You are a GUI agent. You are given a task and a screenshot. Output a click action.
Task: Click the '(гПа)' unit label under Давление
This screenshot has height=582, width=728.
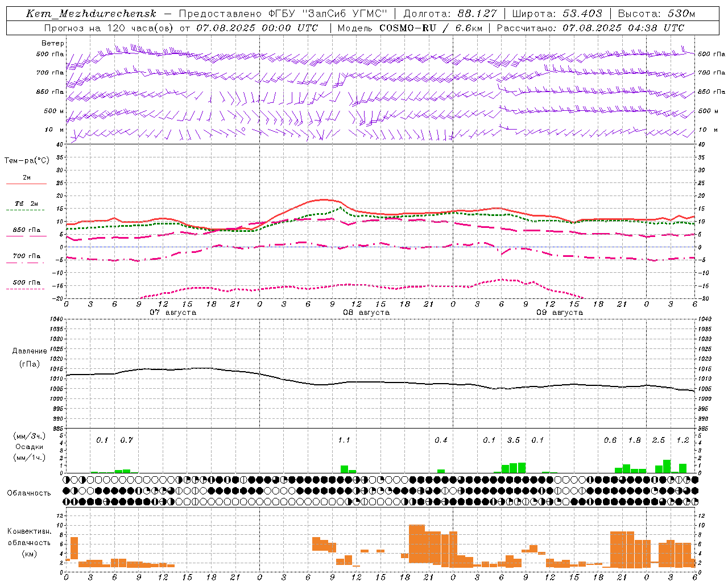click(x=30, y=364)
